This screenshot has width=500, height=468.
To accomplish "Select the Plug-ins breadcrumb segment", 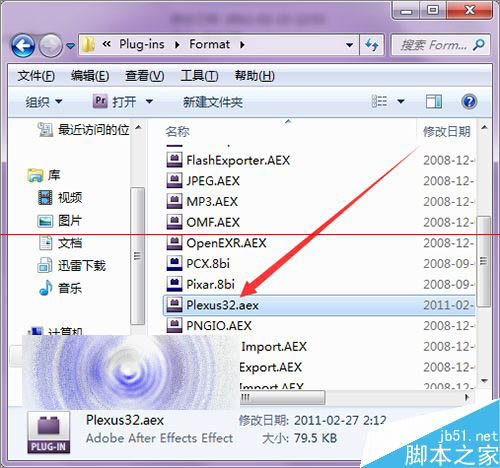I will point(142,44).
